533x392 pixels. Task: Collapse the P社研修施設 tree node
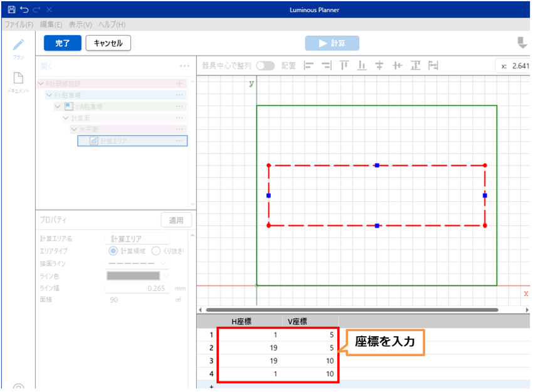[x=41, y=83]
